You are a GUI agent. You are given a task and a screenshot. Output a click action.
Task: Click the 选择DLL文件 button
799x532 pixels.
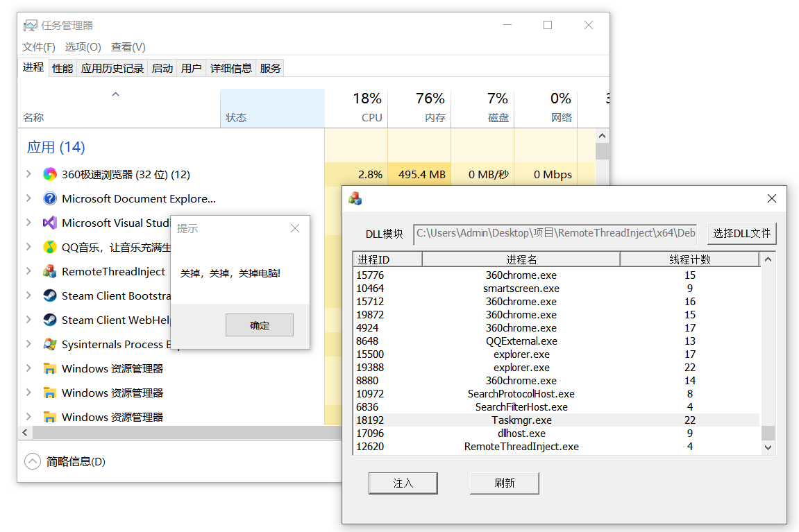click(x=741, y=234)
